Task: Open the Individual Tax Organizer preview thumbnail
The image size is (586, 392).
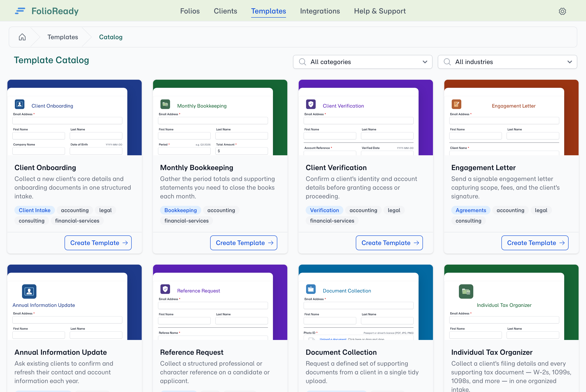Action: [511, 302]
